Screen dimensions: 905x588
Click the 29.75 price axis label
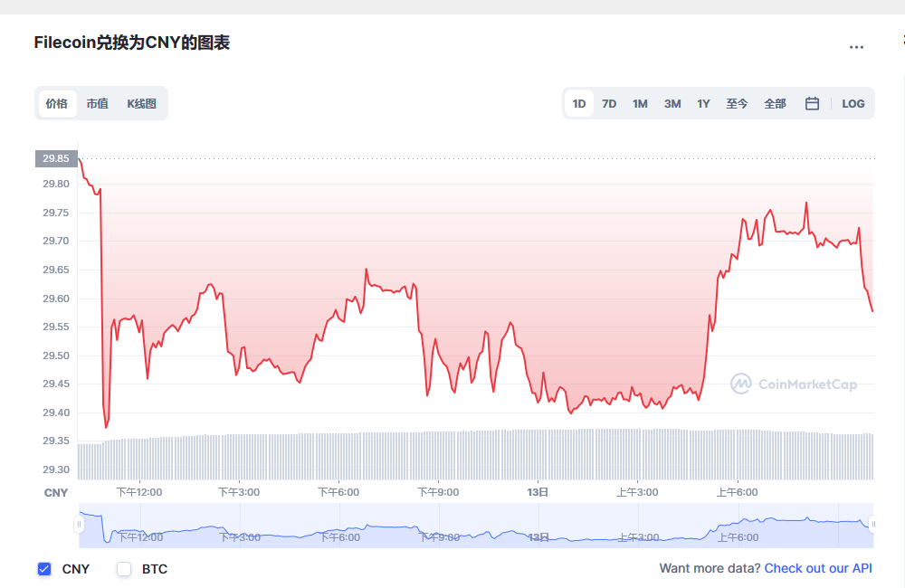coord(56,213)
